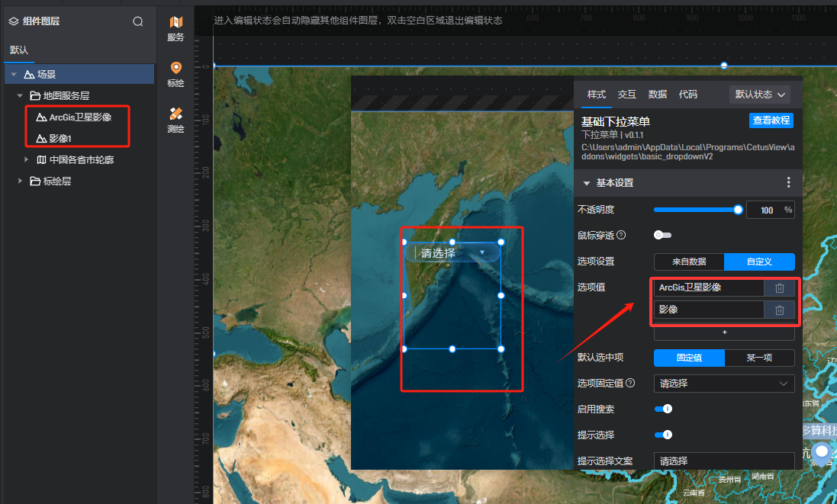The image size is (837, 504).
Task: Open the 服务 (service) tool
Action: coord(175,28)
